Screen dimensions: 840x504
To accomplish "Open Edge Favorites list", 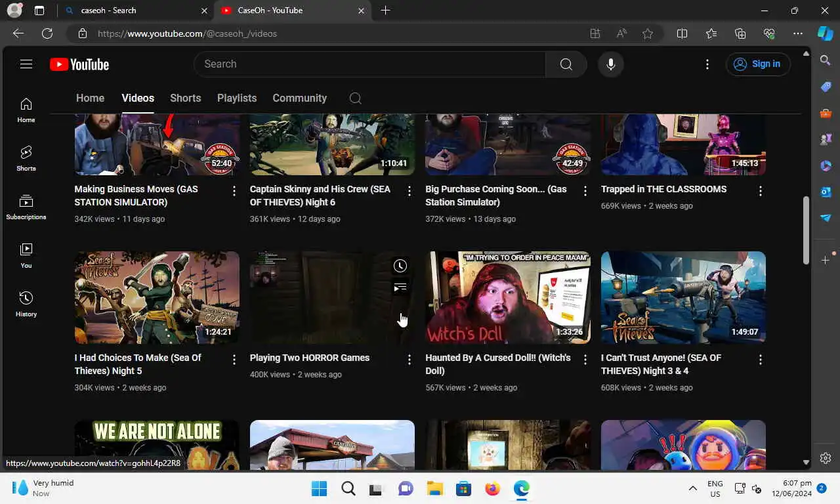I will (711, 33).
